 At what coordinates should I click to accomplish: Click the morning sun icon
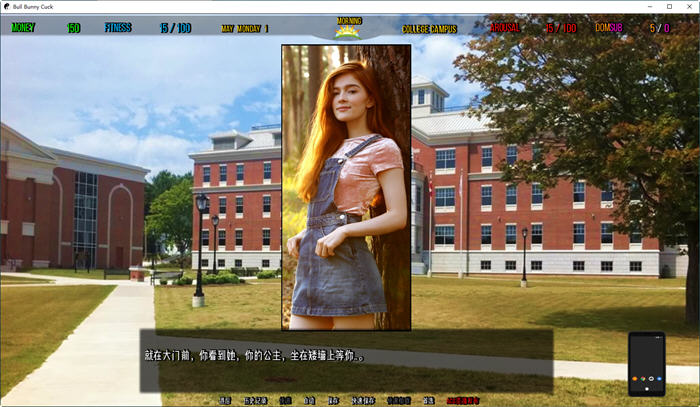(x=349, y=31)
